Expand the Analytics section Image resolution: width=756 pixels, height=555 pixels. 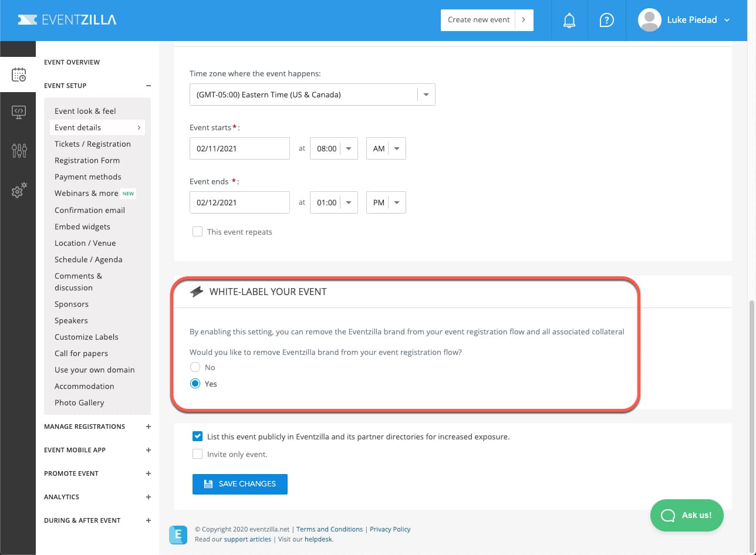(148, 497)
